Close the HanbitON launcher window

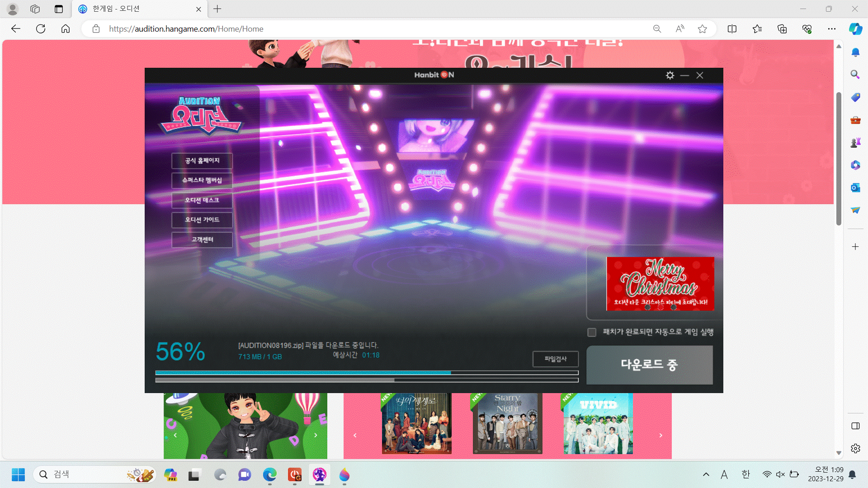700,75
